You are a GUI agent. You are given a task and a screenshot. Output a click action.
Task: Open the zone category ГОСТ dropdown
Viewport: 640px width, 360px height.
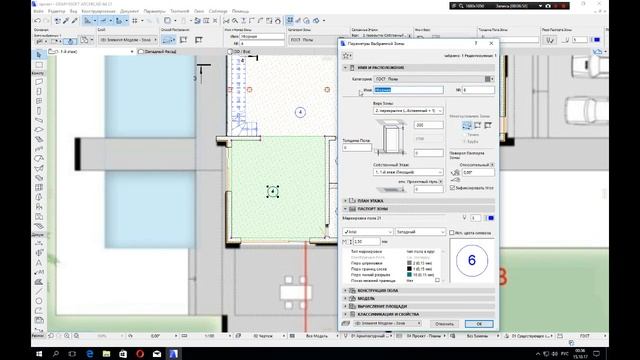[x=434, y=79]
